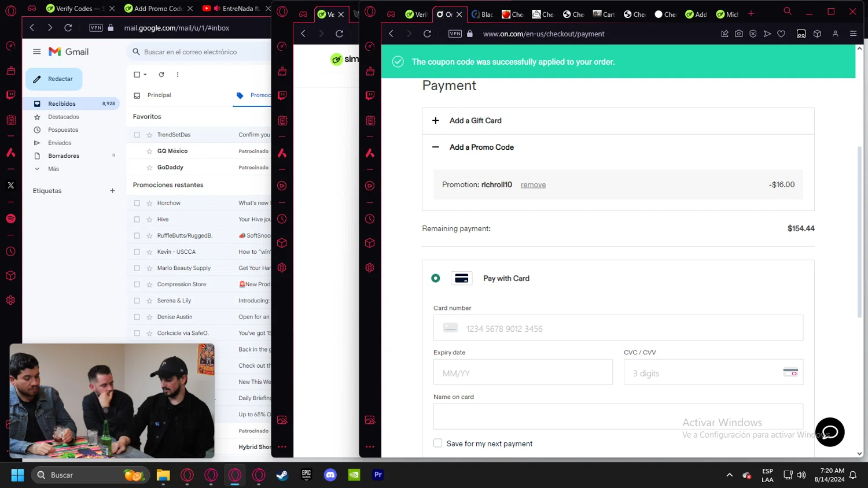Expand Add a Gift Card section
Image resolution: width=868 pixels, height=488 pixels.
click(618, 121)
